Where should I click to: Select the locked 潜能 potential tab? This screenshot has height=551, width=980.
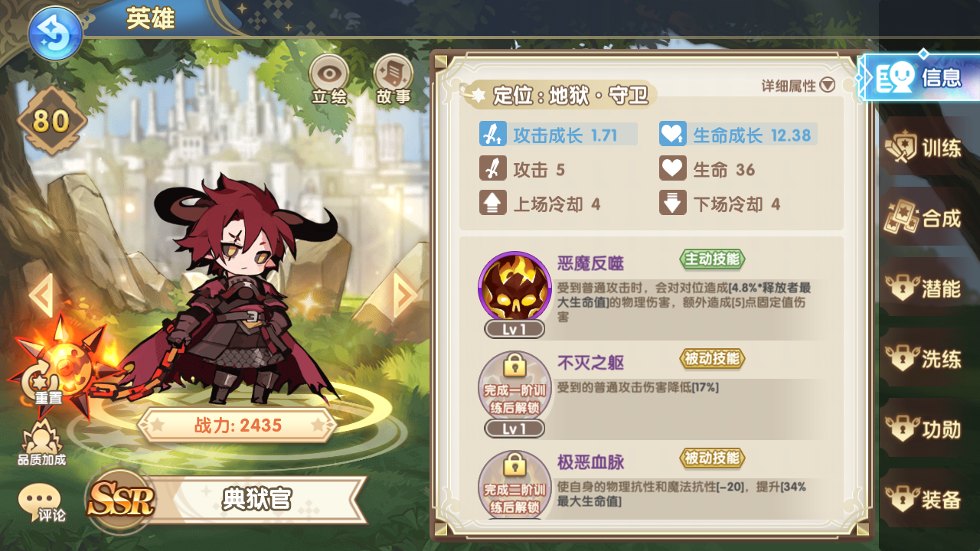(x=925, y=289)
